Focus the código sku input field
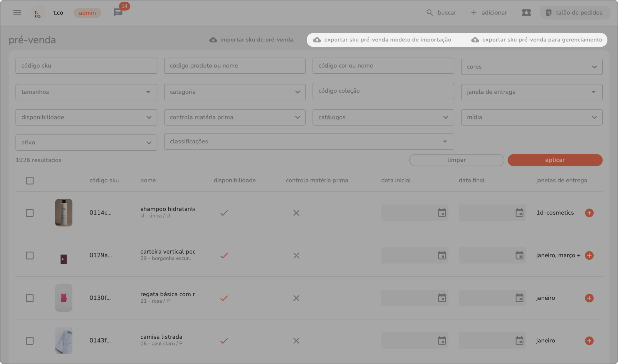 [86, 66]
